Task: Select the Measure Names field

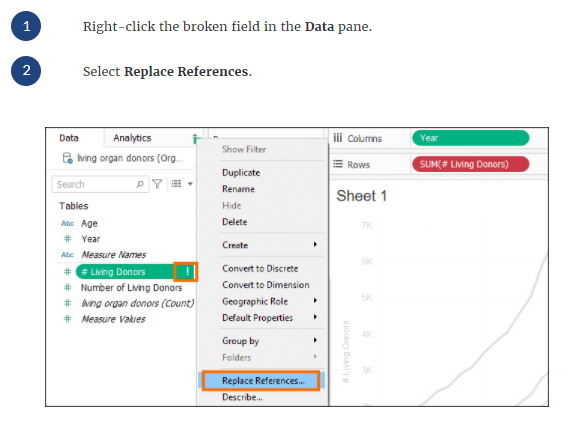Action: tap(114, 255)
